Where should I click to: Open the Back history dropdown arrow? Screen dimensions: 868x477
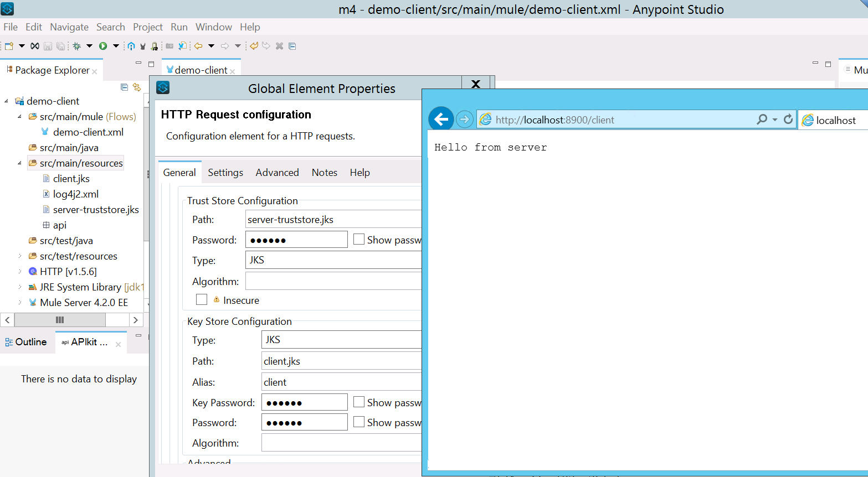(211, 46)
